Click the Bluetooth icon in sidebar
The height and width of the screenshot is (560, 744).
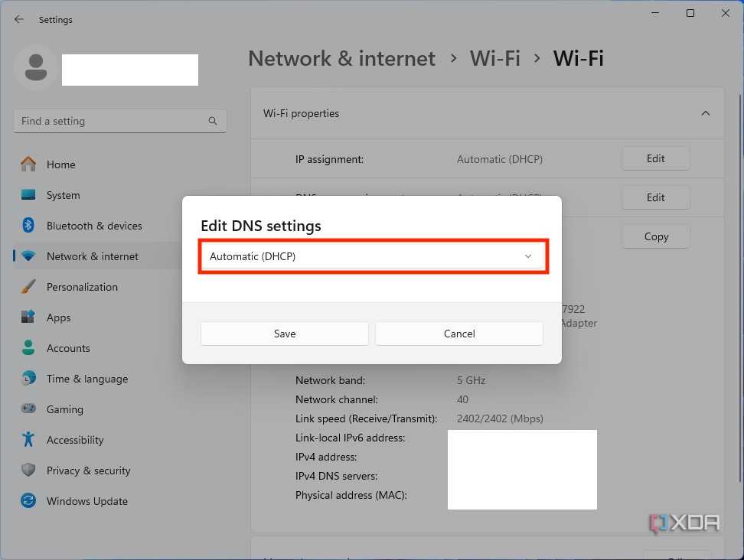click(28, 225)
